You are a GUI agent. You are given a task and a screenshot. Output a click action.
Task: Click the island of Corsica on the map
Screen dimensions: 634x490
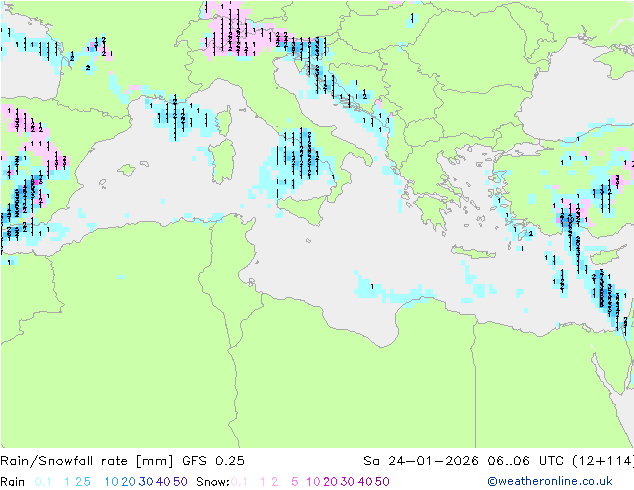click(x=225, y=121)
